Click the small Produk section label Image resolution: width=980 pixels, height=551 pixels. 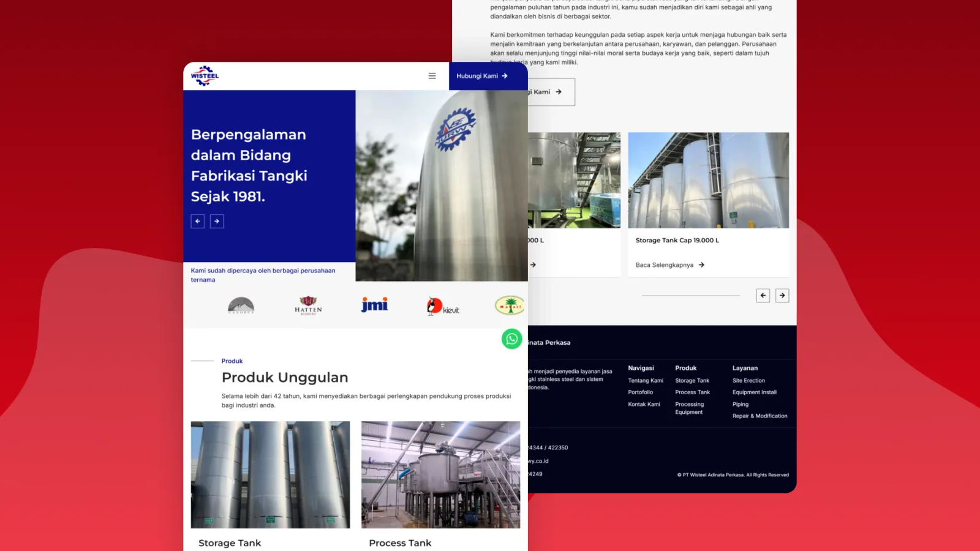[x=232, y=361]
